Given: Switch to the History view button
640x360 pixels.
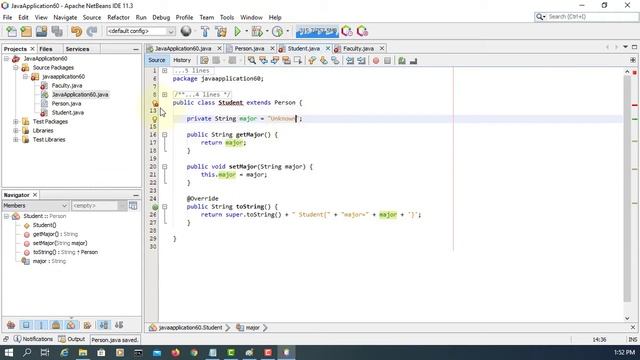Looking at the screenshot, I should [x=182, y=60].
